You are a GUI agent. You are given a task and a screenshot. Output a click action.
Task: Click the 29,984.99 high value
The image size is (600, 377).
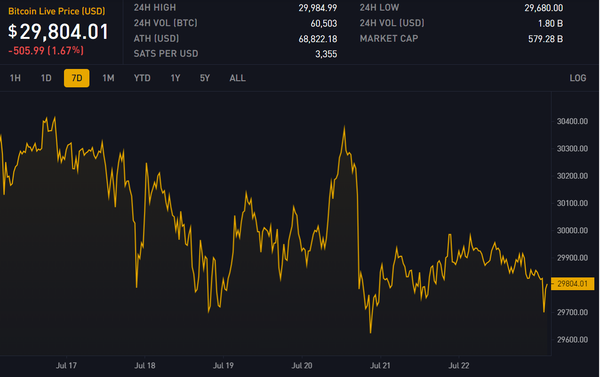(x=318, y=8)
